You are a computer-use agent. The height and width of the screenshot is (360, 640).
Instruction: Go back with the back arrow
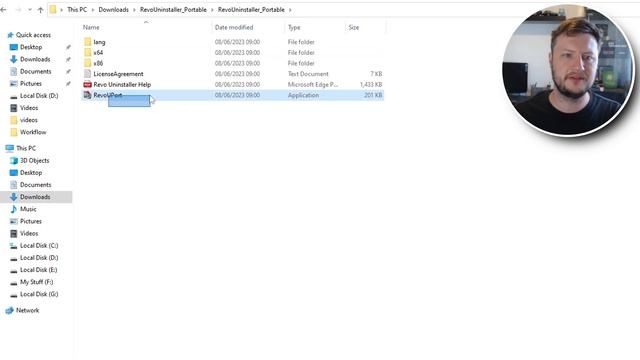tap(4, 10)
